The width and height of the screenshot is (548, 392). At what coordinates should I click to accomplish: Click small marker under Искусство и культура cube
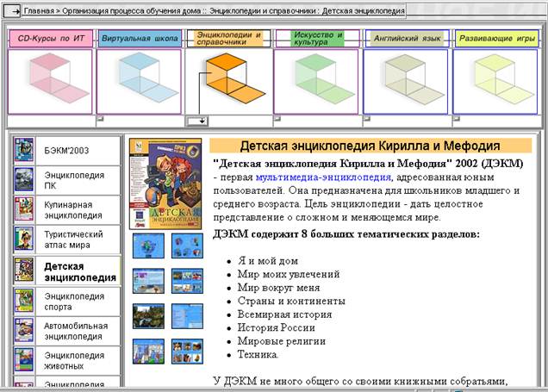[277, 118]
